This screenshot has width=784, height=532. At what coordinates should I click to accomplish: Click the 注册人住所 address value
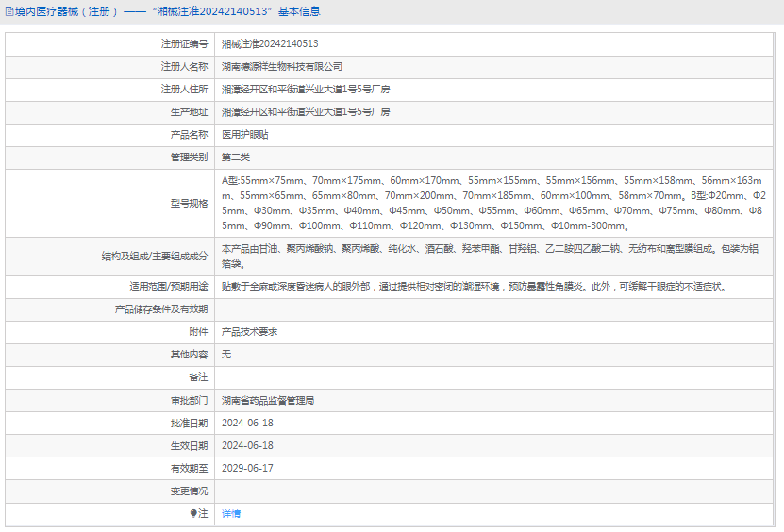coord(306,89)
